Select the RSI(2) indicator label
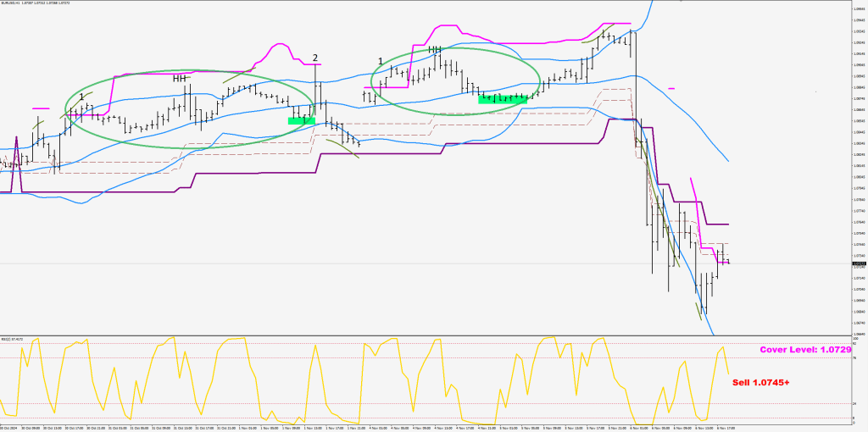The width and height of the screenshot is (868, 432). 10,339
